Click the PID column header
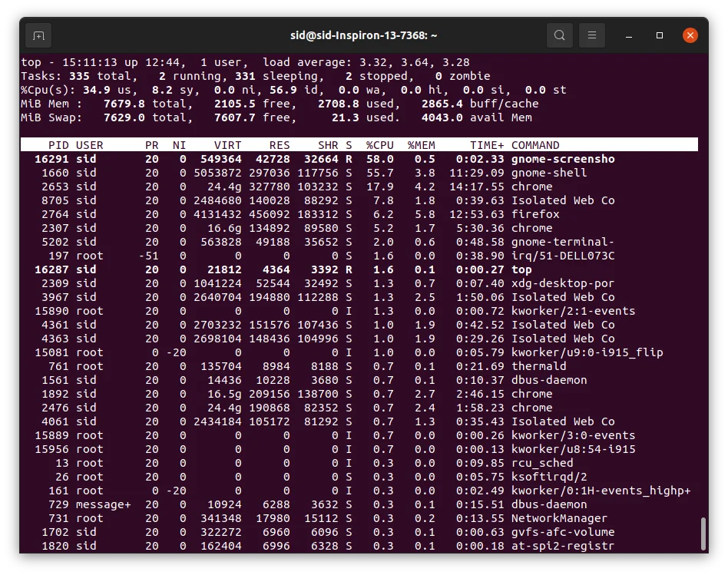This screenshot has width=728, height=575. coord(58,145)
